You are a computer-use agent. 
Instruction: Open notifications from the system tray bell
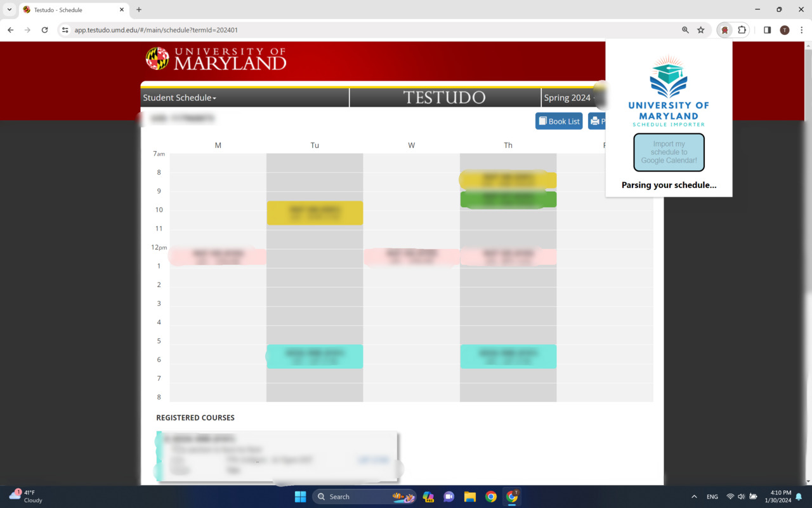point(798,497)
